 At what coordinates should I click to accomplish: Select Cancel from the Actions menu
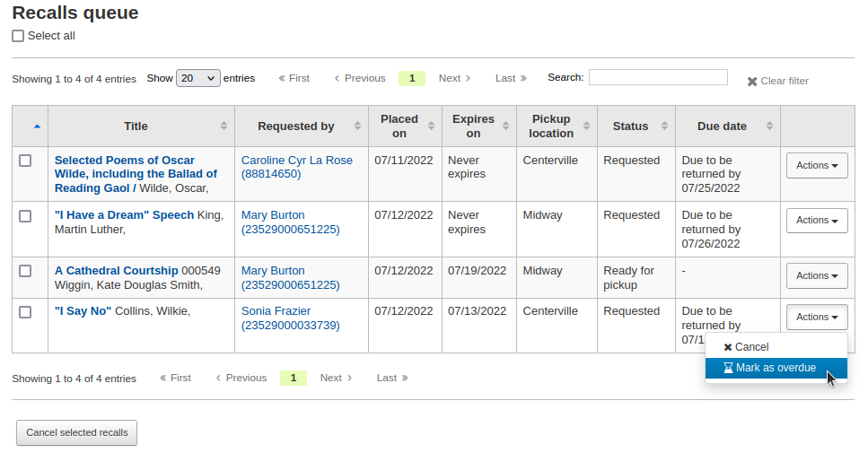tap(750, 347)
